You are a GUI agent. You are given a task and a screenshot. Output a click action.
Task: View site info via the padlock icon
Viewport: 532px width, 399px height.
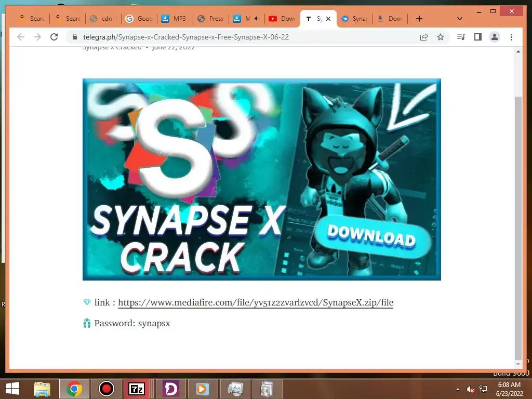[75, 37]
